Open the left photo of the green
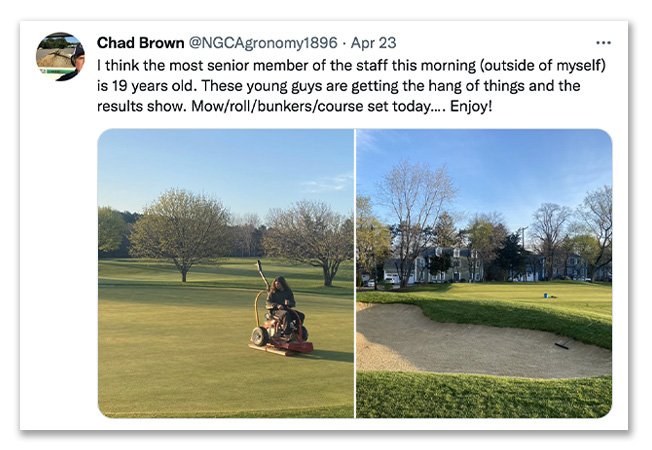The width and height of the screenshot is (652, 450). (225, 272)
